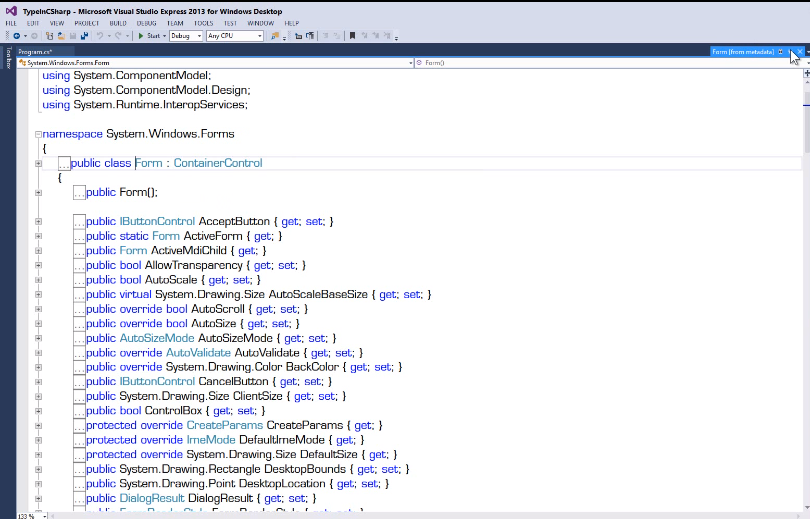The height and width of the screenshot is (519, 810).
Task: Expand outline beside AcceptButton property
Action: (38, 222)
